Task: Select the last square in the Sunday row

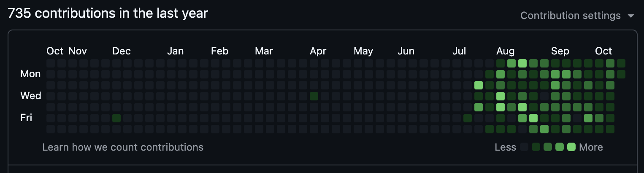Action: coord(621,63)
